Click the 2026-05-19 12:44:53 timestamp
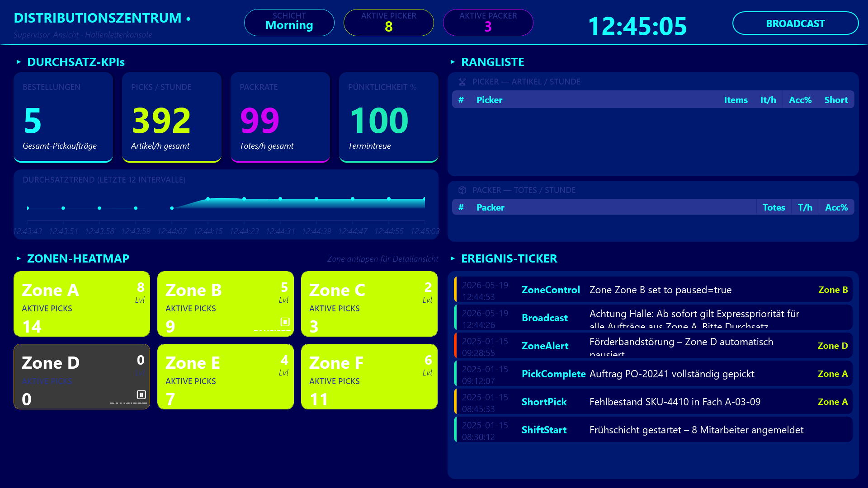The image size is (868, 488). [485, 291]
